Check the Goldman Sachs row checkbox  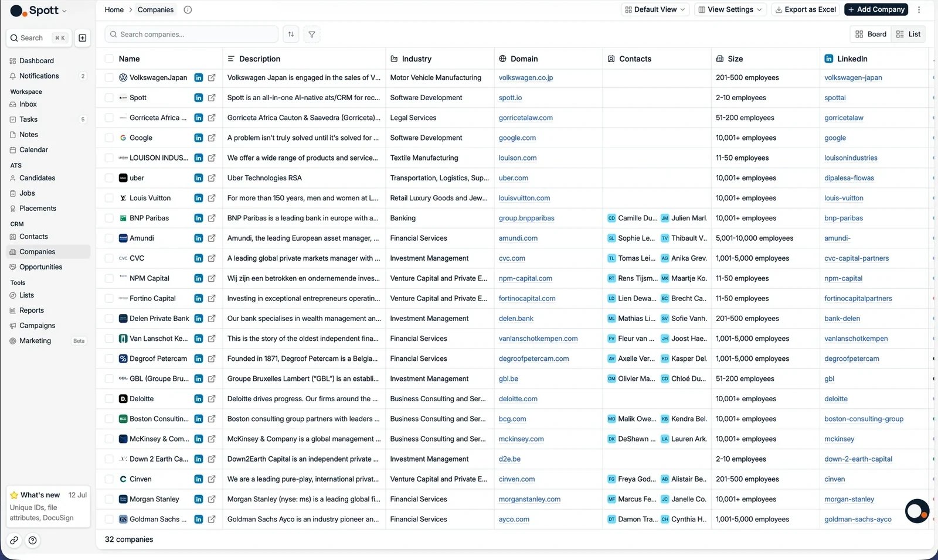[109, 519]
